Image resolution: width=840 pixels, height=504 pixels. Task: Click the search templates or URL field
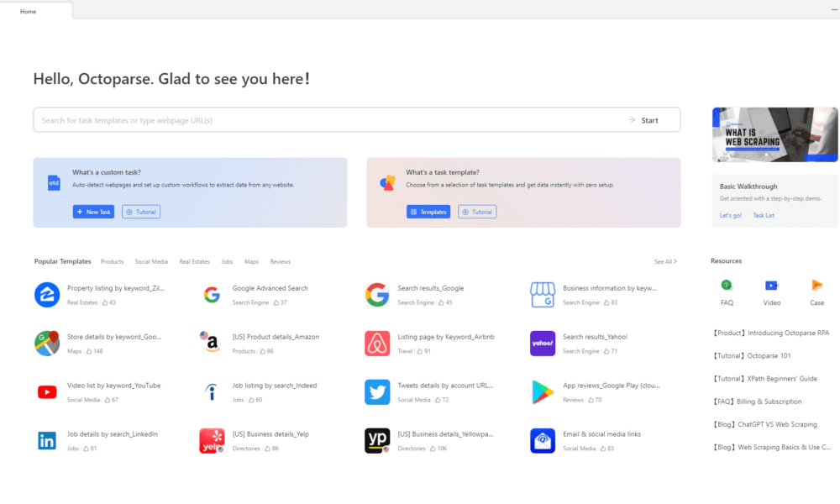(x=328, y=120)
